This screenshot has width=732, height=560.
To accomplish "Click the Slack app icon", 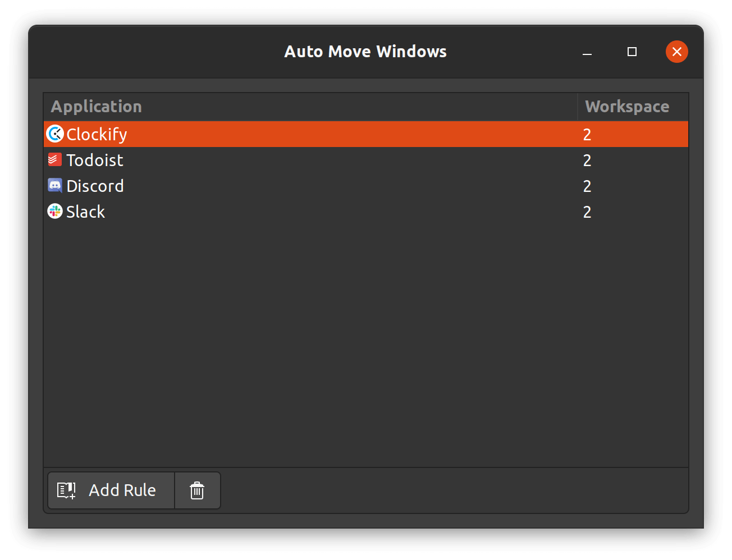I will tap(55, 212).
